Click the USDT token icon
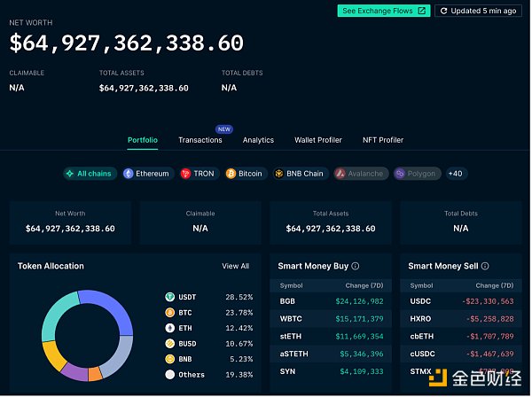532x397 pixels. click(x=169, y=297)
